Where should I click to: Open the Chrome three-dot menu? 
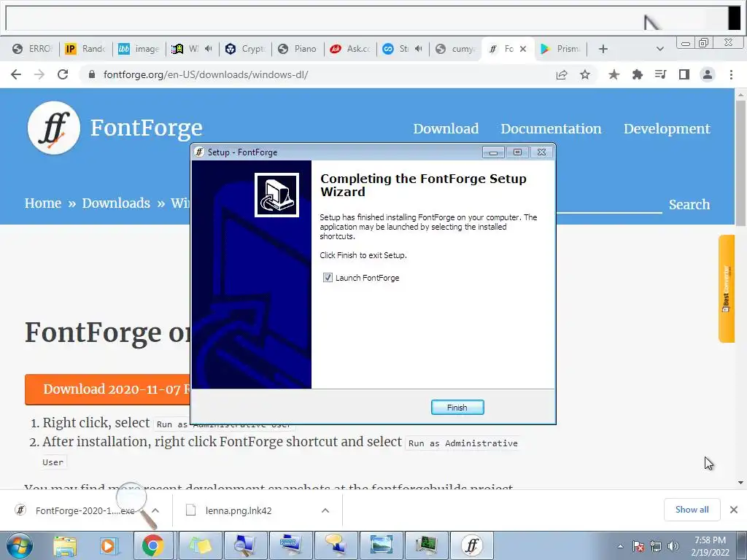731,75
